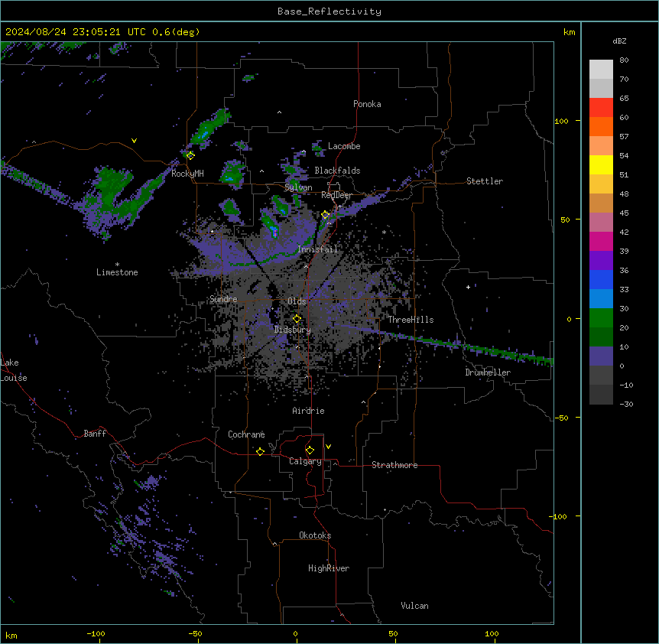The height and width of the screenshot is (644, 659).
Task: Click the Sylvan label on map
Action: click(298, 187)
